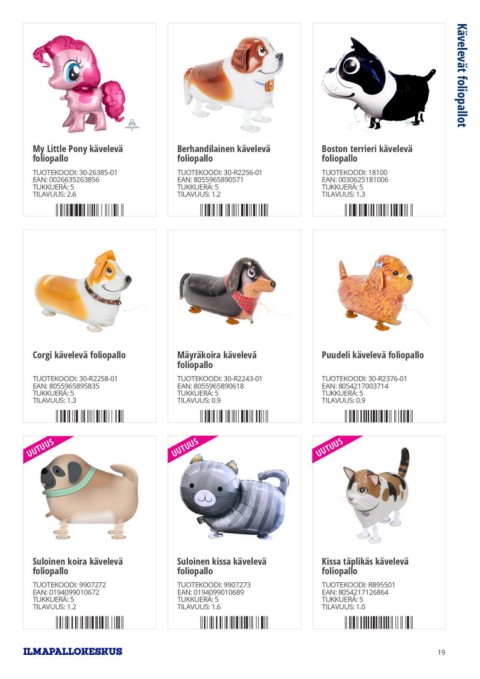The height and width of the screenshot is (679, 480).
Task: Click the Puudeli balloon picture
Action: coord(375,292)
